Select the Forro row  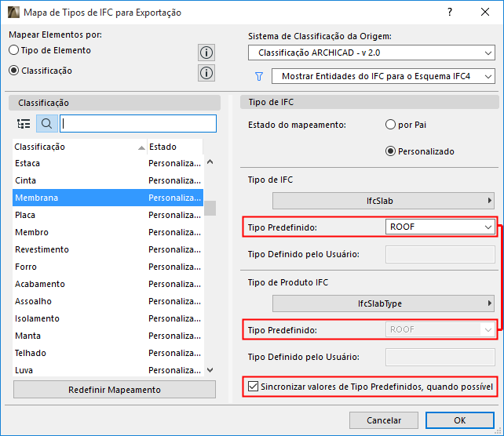pos(108,267)
